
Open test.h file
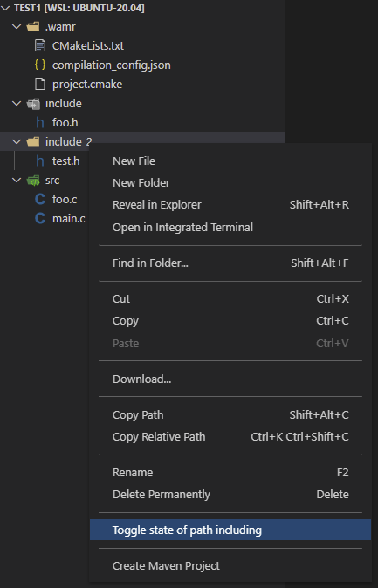click(x=65, y=161)
